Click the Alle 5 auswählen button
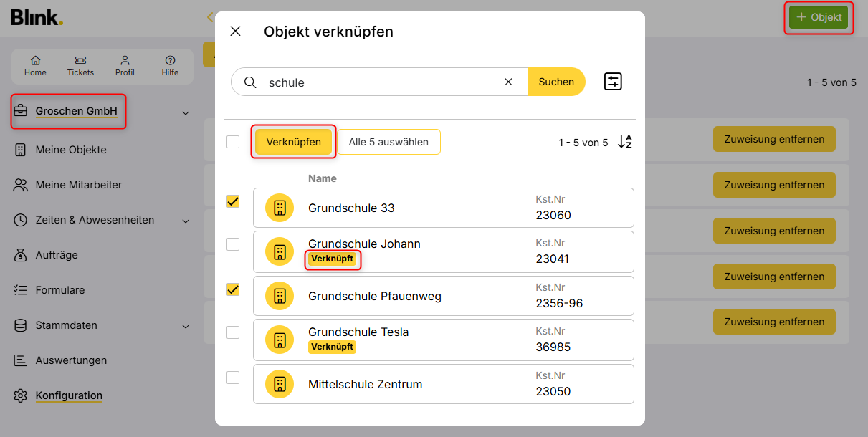The width and height of the screenshot is (868, 437). pos(388,142)
